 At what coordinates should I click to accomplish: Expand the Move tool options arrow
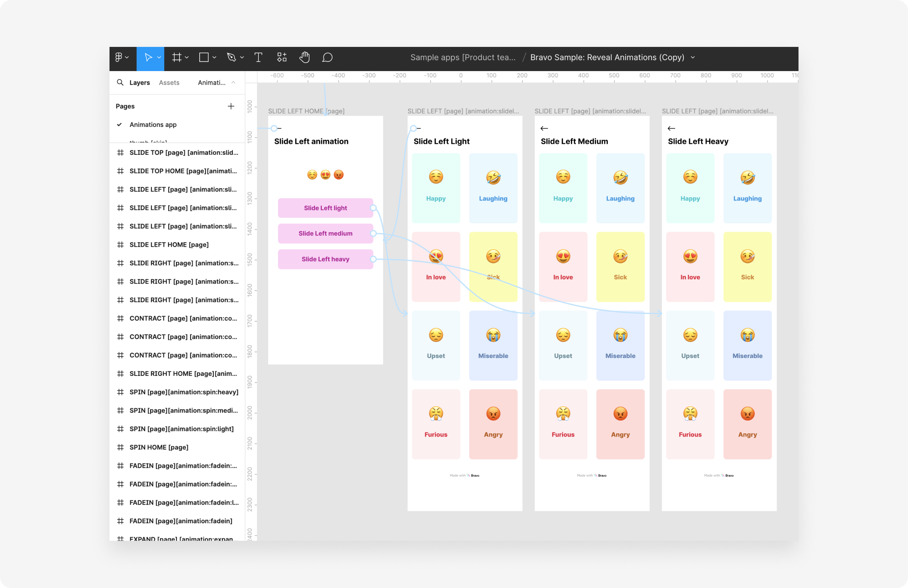[x=159, y=57]
